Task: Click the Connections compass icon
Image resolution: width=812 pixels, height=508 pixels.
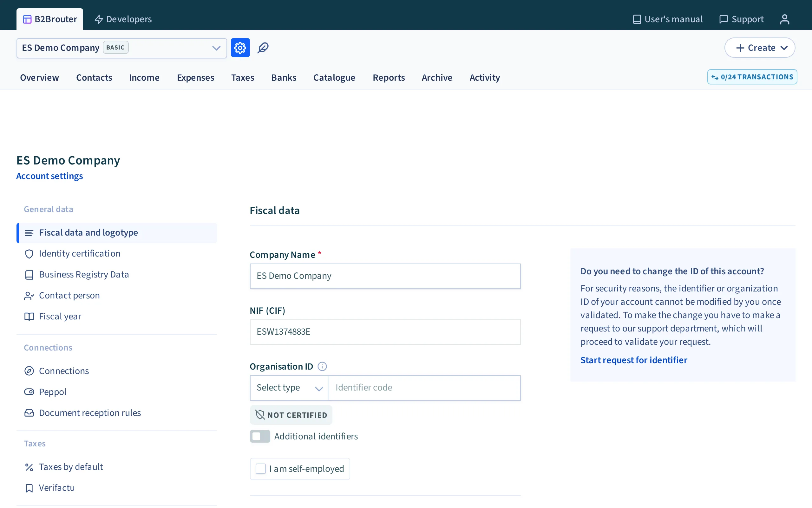Action: click(x=29, y=371)
